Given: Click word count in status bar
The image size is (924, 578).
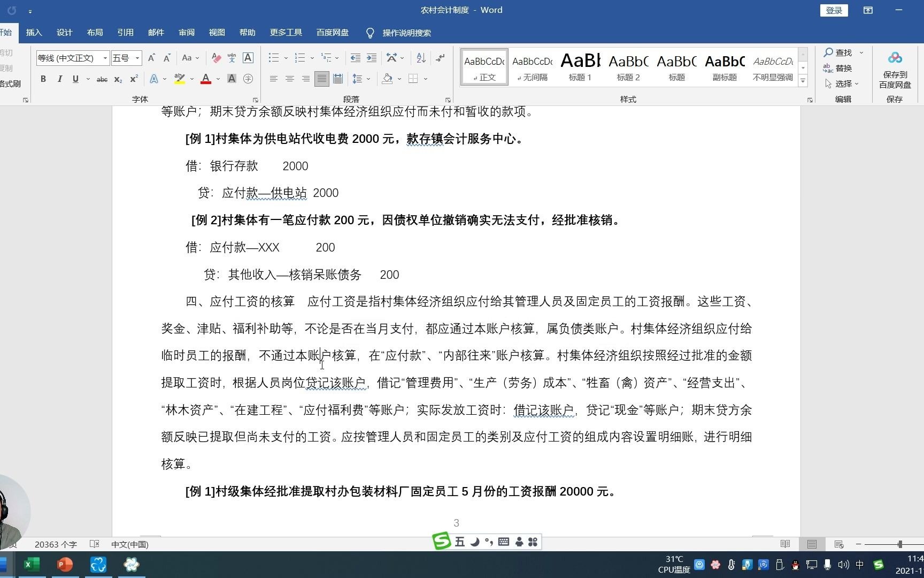Looking at the screenshot, I should (x=56, y=544).
